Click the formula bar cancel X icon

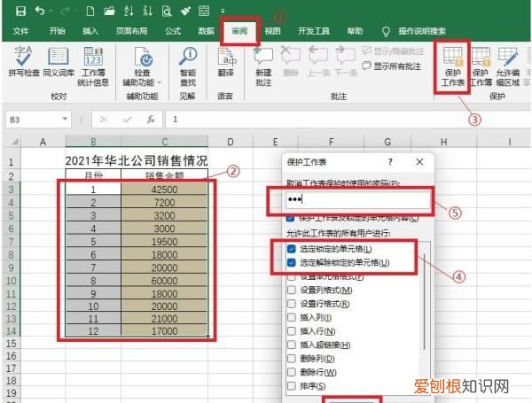(104, 120)
